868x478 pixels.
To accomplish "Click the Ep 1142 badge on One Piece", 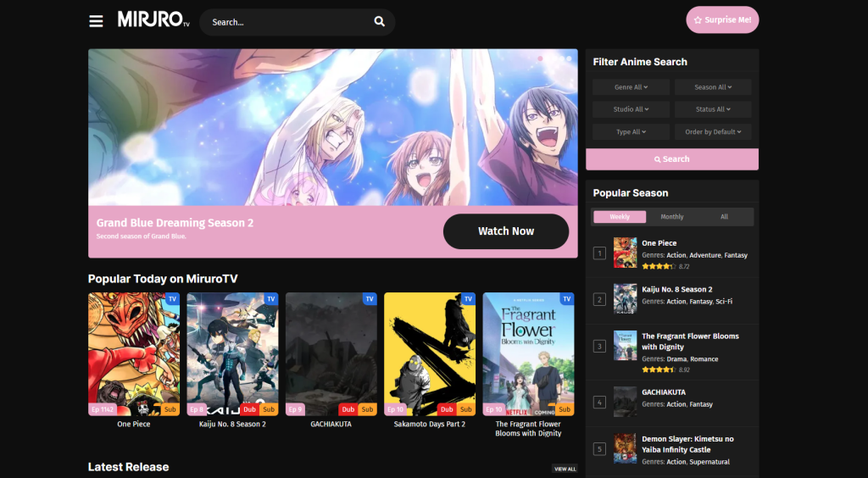I will tap(103, 410).
